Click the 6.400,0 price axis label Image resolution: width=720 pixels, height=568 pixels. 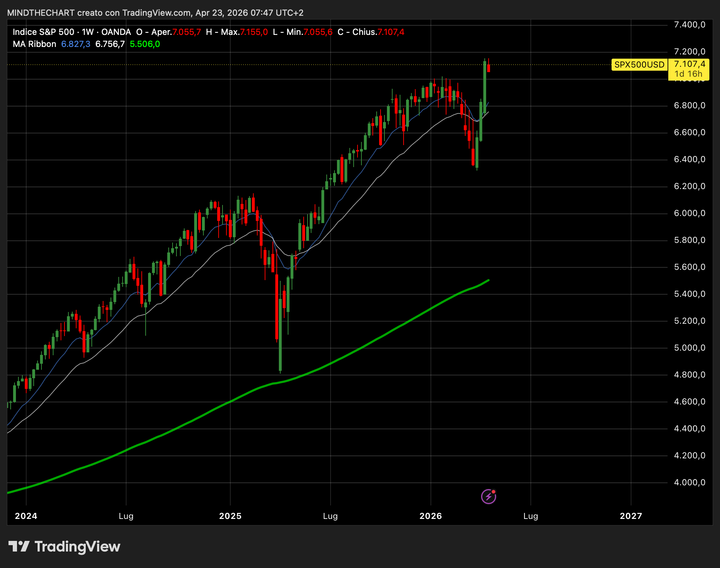tap(690, 160)
